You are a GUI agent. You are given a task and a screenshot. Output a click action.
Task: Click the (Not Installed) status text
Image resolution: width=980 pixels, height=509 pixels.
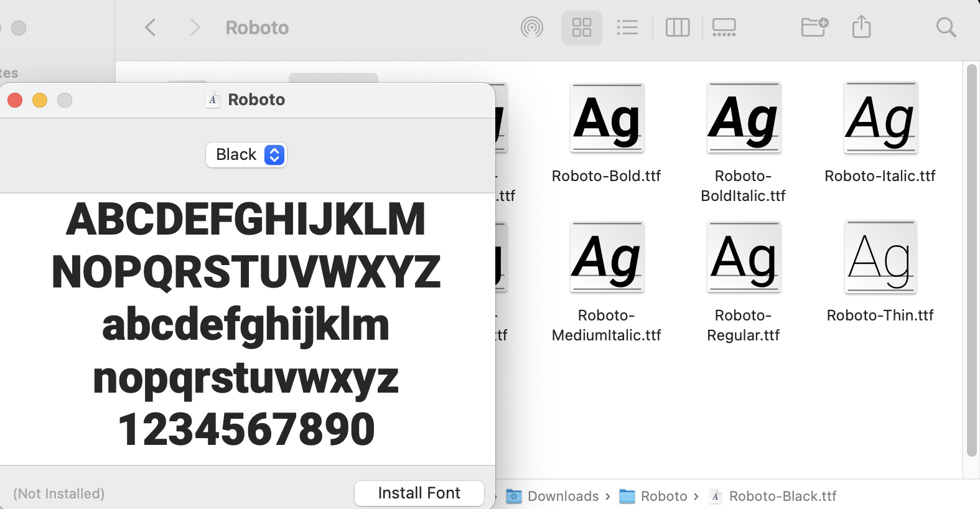[x=59, y=493]
